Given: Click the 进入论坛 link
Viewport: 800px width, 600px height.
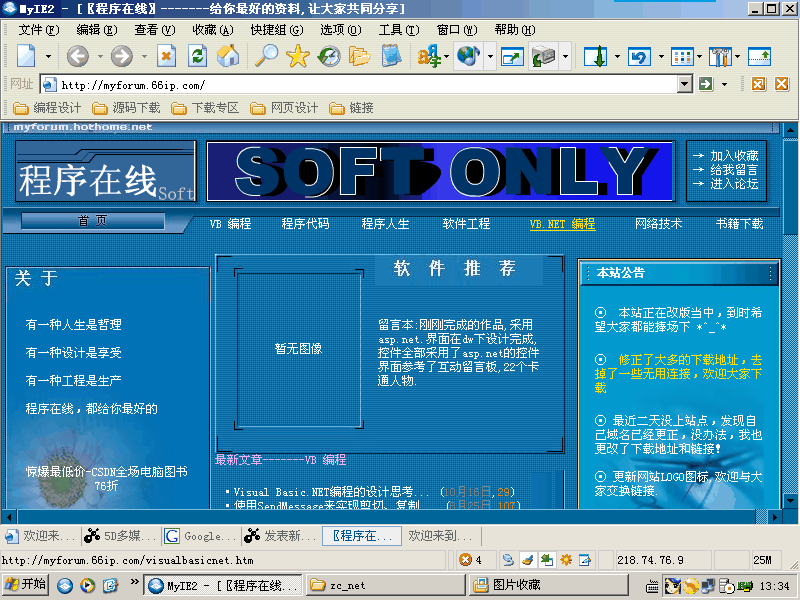Looking at the screenshot, I should pos(734,184).
